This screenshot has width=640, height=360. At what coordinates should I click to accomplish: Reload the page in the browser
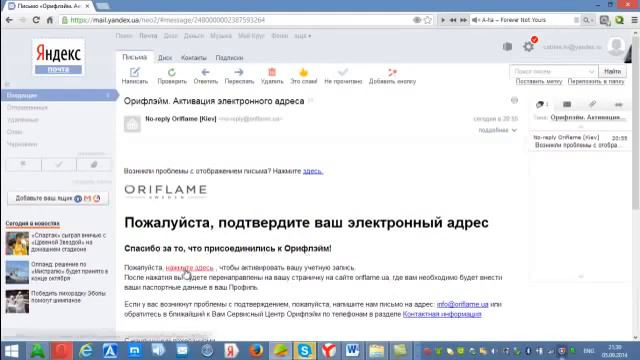tap(36, 20)
